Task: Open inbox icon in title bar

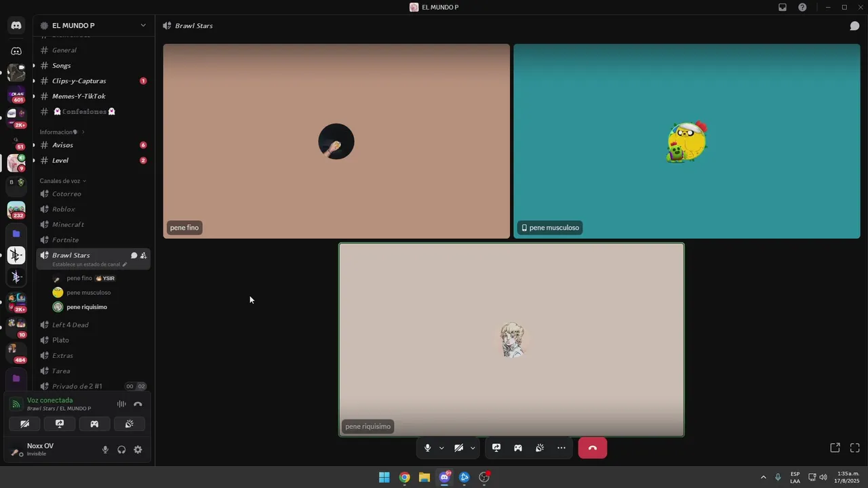Action: tap(783, 7)
